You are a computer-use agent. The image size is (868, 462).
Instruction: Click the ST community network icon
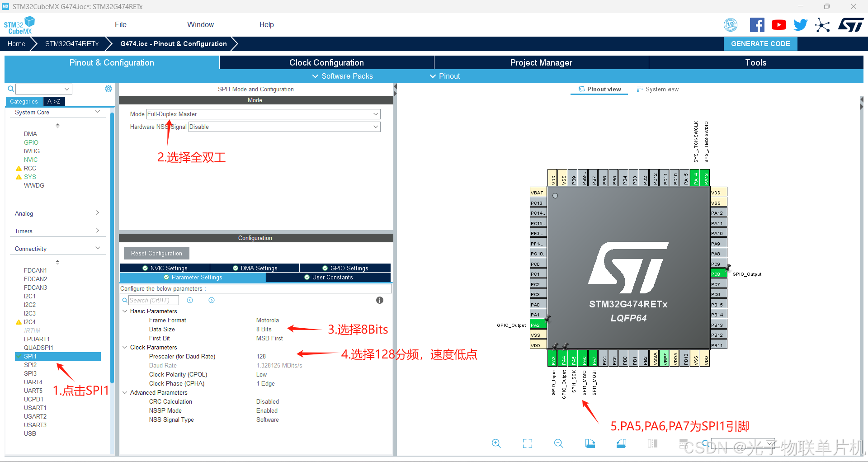[x=822, y=25]
